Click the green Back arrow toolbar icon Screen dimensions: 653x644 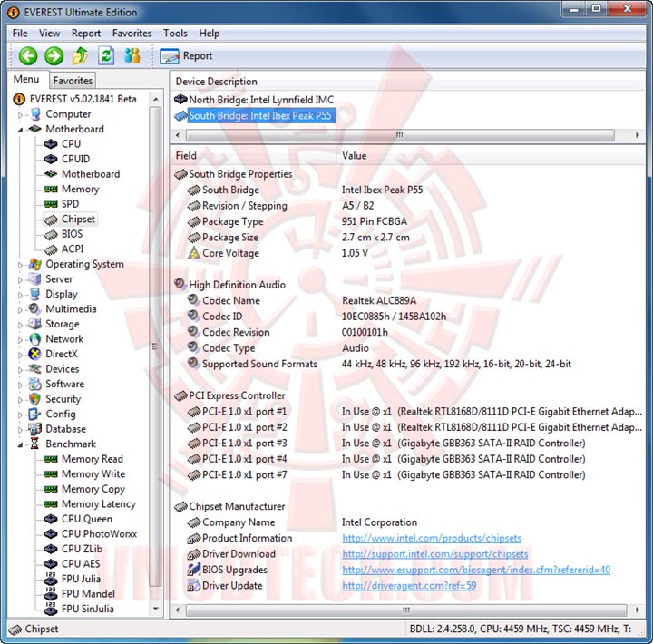28,56
